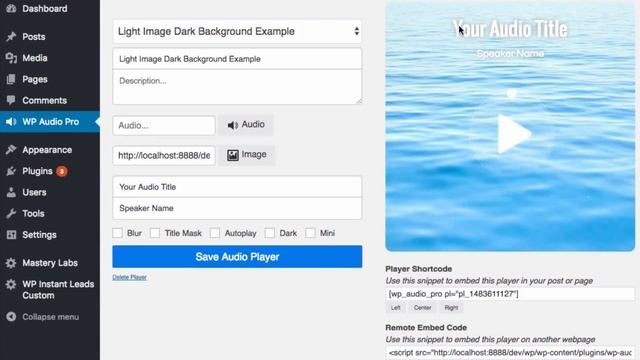Check the Dark option
Image resolution: width=640 pixels, height=360 pixels.
coord(269,233)
